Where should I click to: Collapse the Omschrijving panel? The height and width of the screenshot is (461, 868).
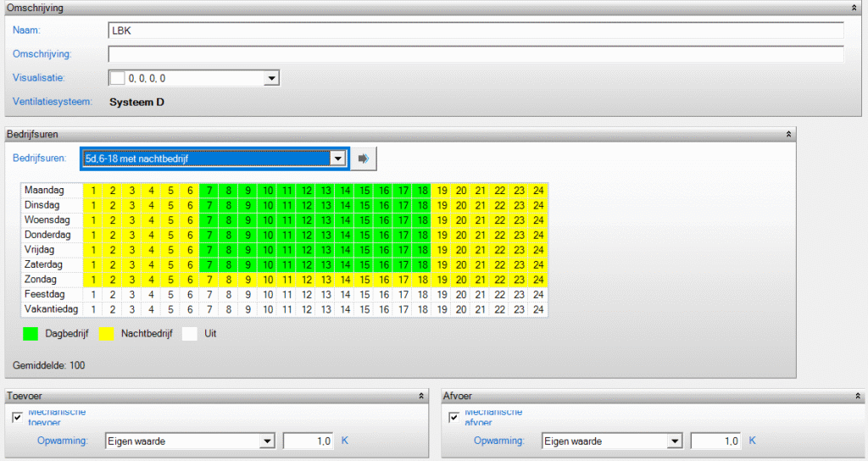854,7
